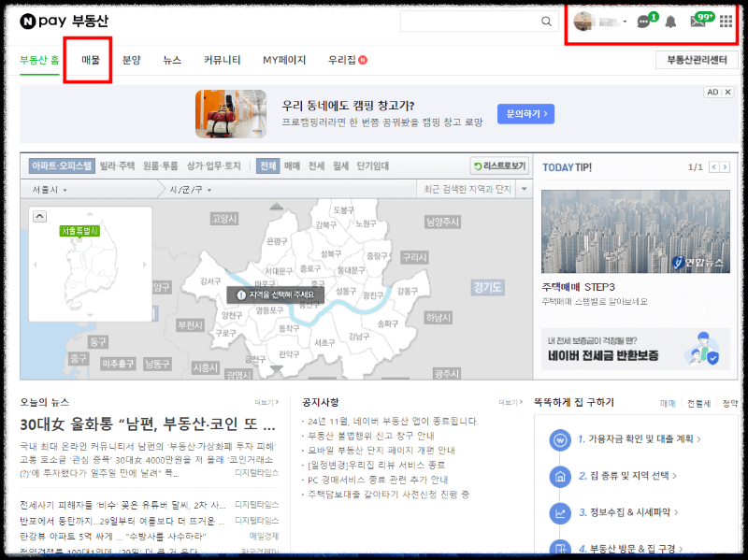This screenshot has height=560, width=748.
Task: Click inside the search input field
Action: (470, 22)
